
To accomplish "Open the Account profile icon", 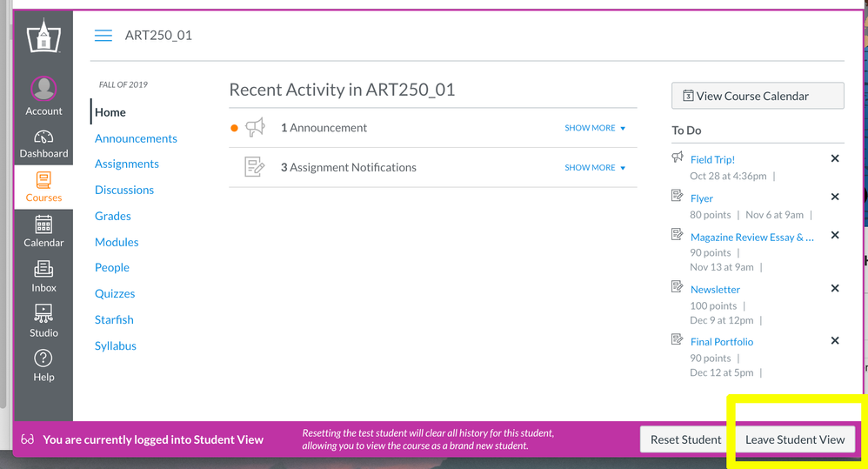I will click(43, 89).
